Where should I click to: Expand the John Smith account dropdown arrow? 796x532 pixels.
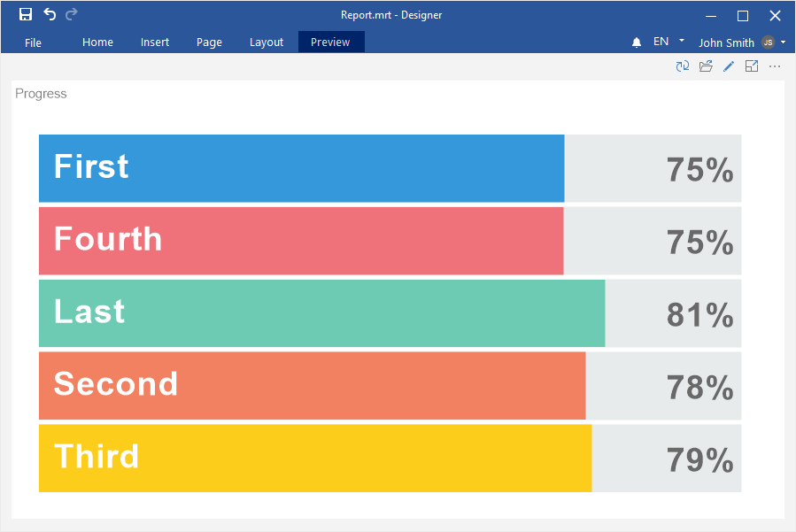click(784, 42)
